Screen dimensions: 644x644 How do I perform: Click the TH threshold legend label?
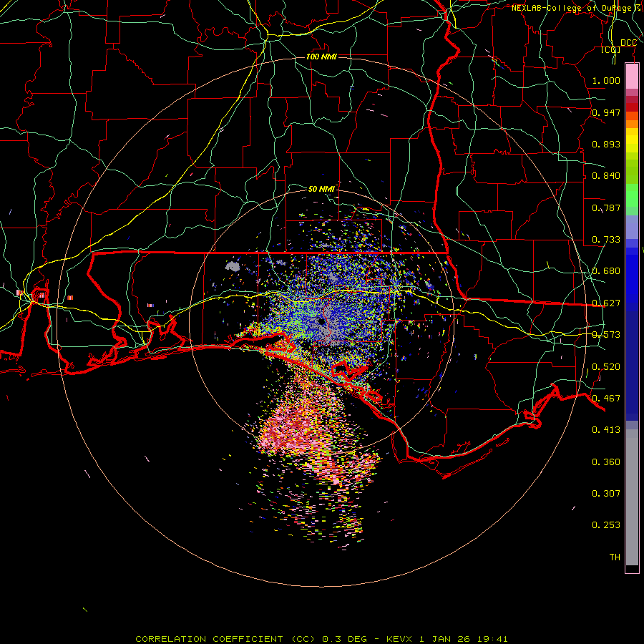[x=615, y=557]
